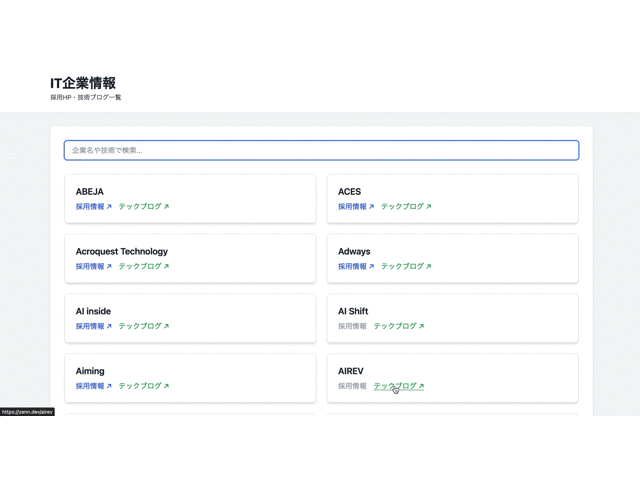The width and height of the screenshot is (640, 480).
Task: Click external arrow icon beside ACES テックブログ
Action: tap(429, 207)
